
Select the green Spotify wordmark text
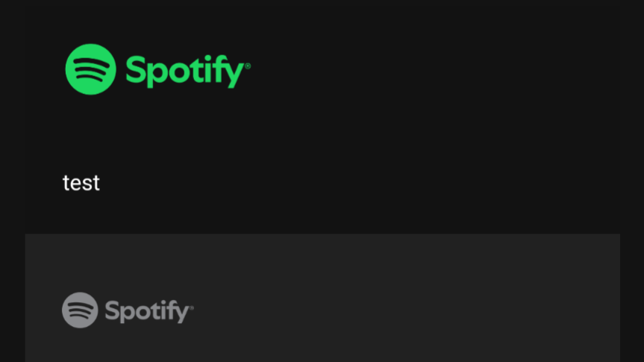[x=188, y=71]
